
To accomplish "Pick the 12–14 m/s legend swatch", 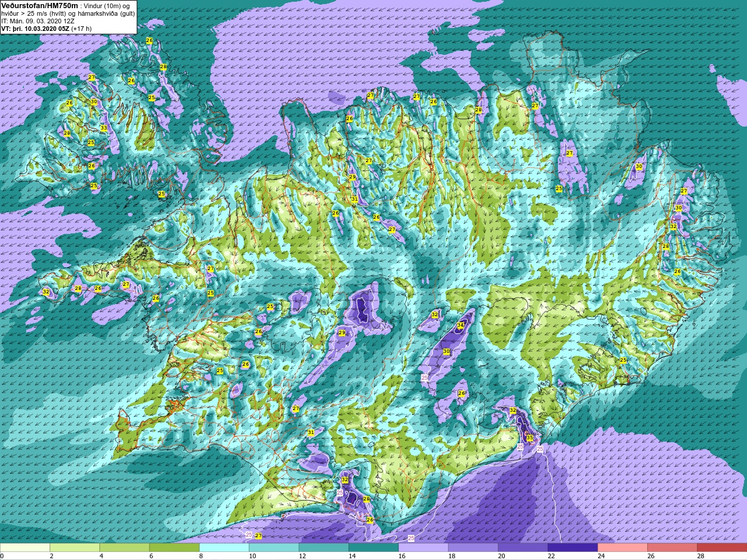I will (x=324, y=548).
